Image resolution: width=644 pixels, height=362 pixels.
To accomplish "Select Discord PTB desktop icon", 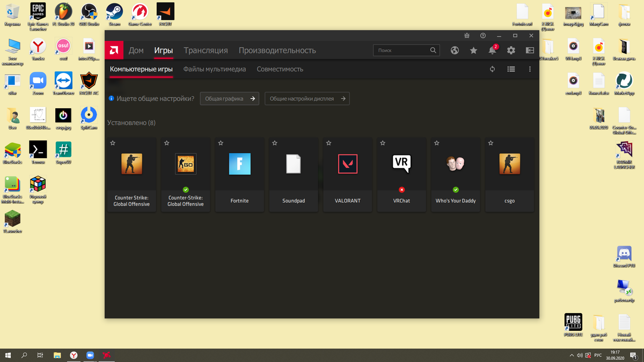I will click(624, 256).
